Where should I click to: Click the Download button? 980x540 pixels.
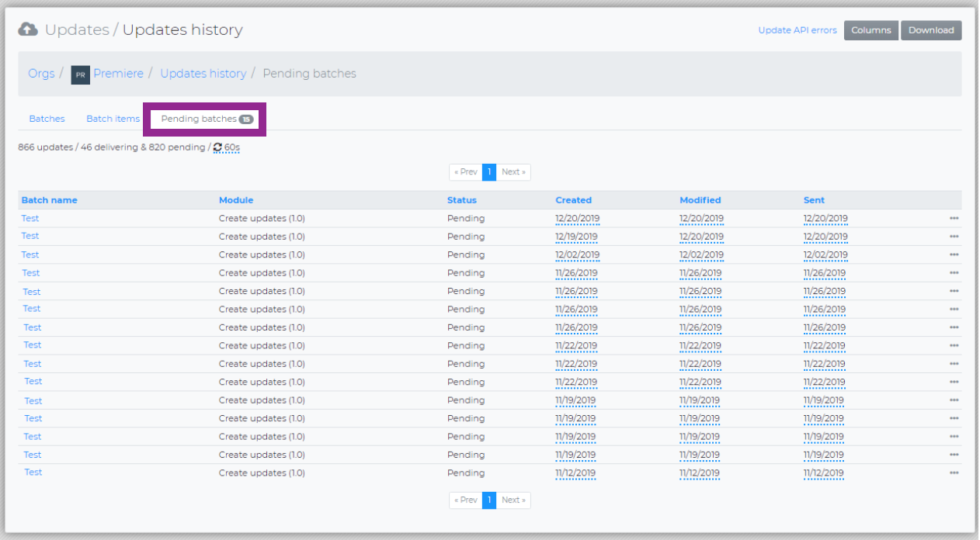point(930,30)
